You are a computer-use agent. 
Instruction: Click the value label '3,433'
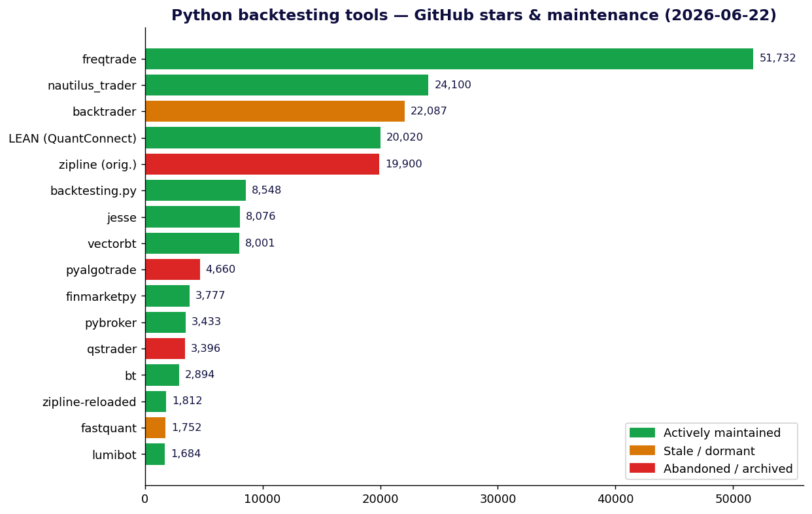pyautogui.click(x=207, y=322)
